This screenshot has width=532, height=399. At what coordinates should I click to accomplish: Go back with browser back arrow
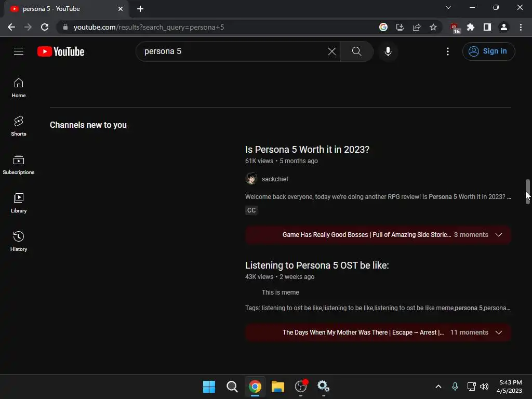click(11, 27)
